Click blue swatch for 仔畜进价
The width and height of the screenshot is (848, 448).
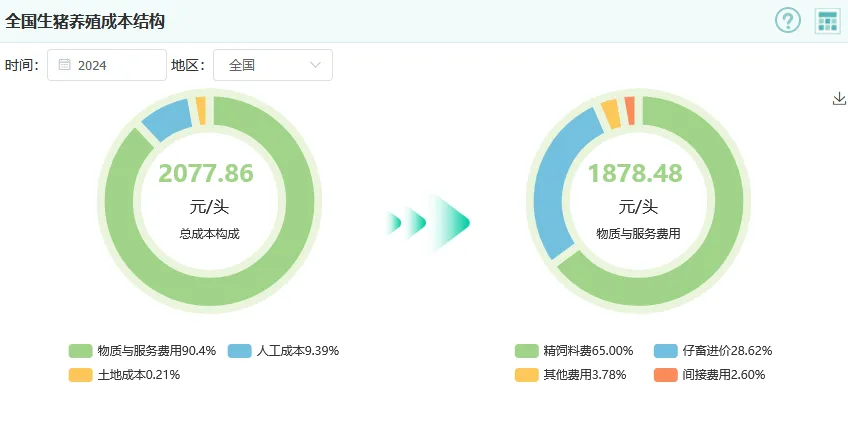pos(665,351)
